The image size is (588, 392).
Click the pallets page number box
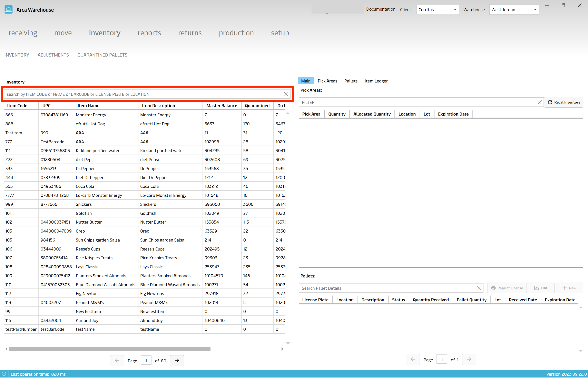442,359
